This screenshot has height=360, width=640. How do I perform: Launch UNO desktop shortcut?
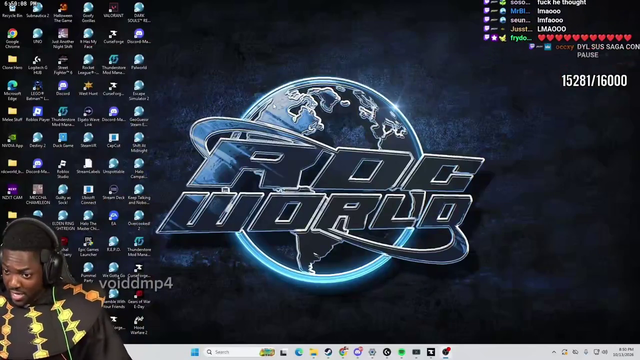[x=38, y=37]
